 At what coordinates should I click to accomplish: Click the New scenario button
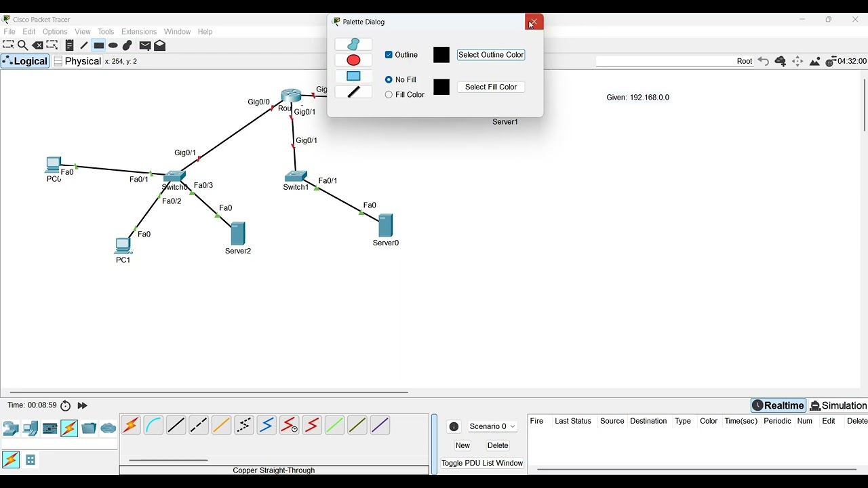(463, 446)
